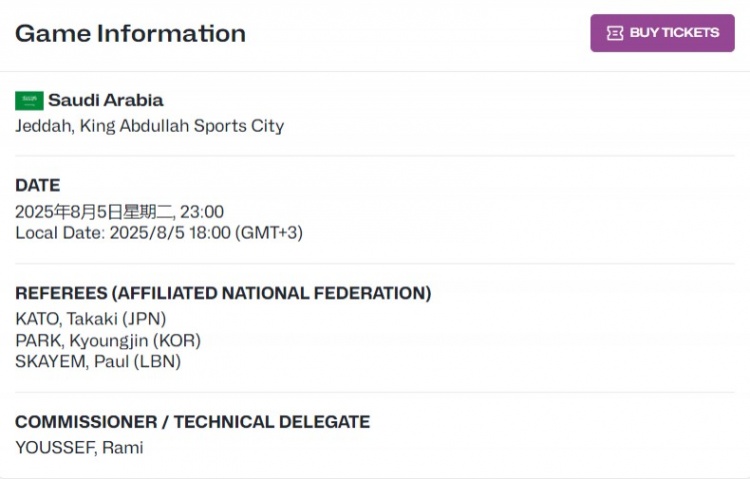
Task: Click commissioner name YOUSSEF, Rami
Action: point(79,447)
